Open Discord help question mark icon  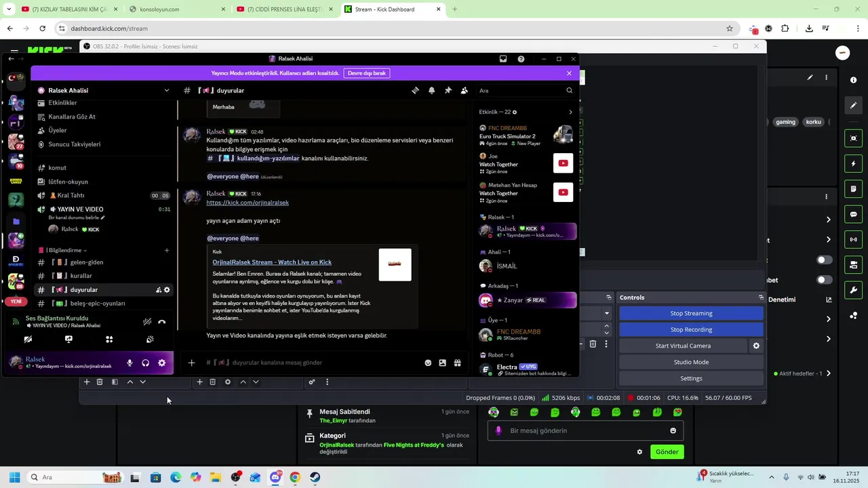pos(521,59)
